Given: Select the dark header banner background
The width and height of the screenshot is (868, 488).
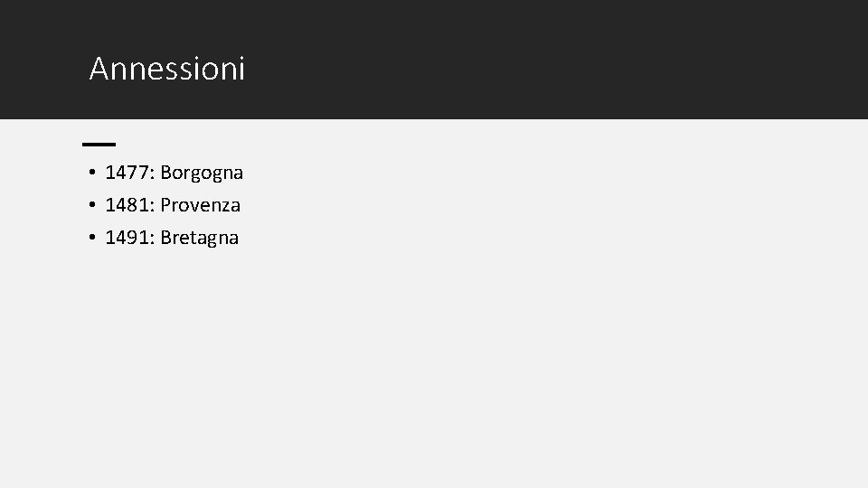Looking at the screenshot, I should click(x=434, y=60).
